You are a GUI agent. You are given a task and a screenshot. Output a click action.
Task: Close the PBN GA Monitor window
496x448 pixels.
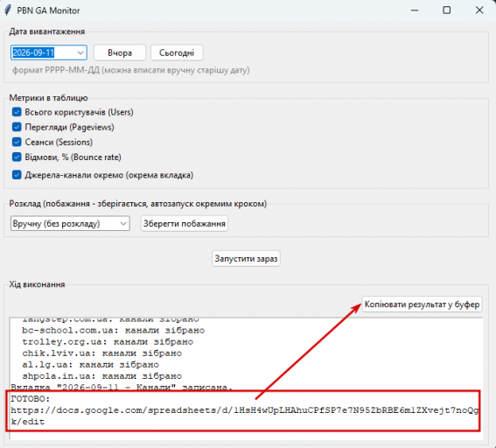click(479, 10)
